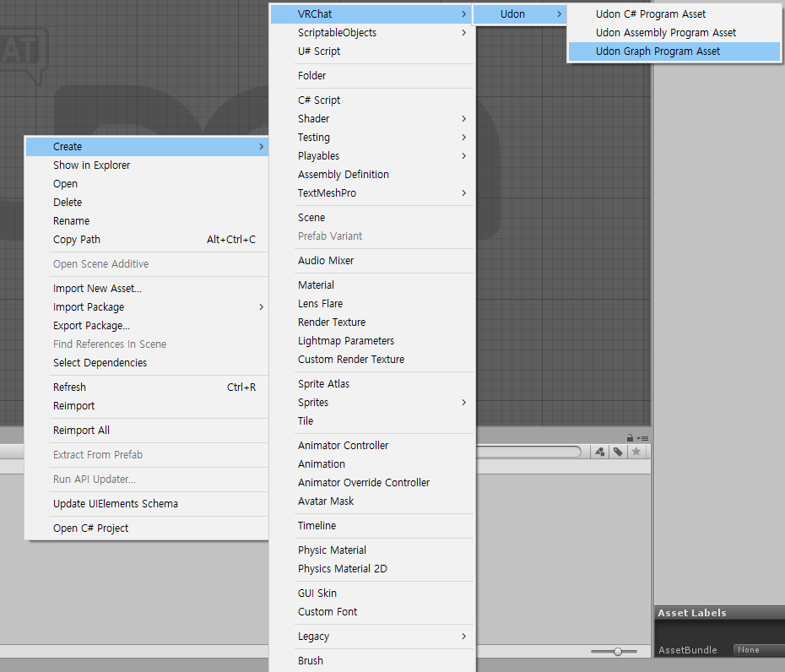Create an Avatar Mask
The height and width of the screenshot is (672, 785).
371,501
